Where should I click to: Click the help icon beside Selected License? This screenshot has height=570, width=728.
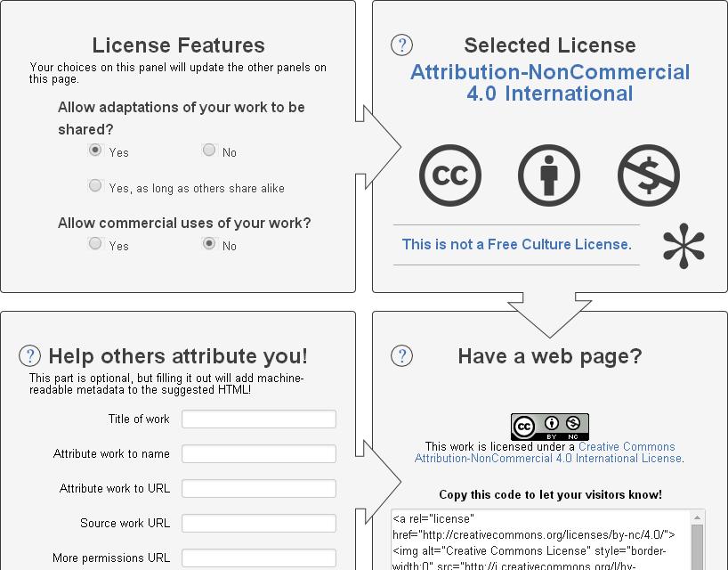pyautogui.click(x=401, y=45)
